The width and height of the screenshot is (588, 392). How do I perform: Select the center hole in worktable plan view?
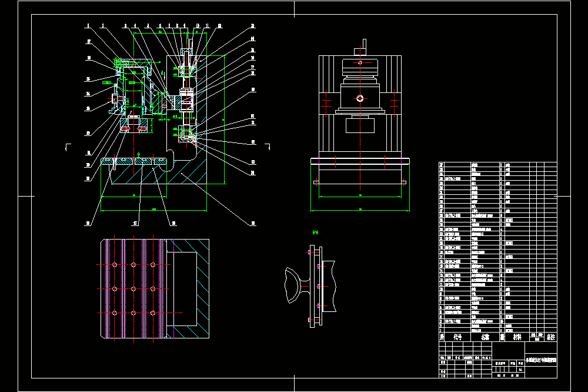(133, 289)
